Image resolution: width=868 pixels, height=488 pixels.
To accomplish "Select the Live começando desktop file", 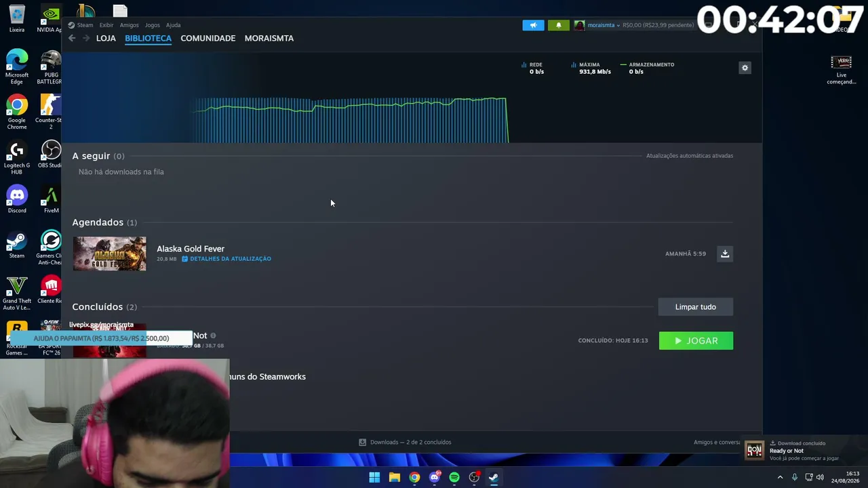I will [841, 70].
